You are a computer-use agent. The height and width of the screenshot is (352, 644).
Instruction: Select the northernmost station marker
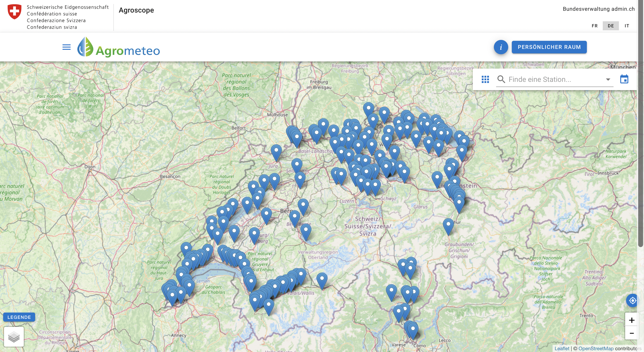[x=369, y=110]
